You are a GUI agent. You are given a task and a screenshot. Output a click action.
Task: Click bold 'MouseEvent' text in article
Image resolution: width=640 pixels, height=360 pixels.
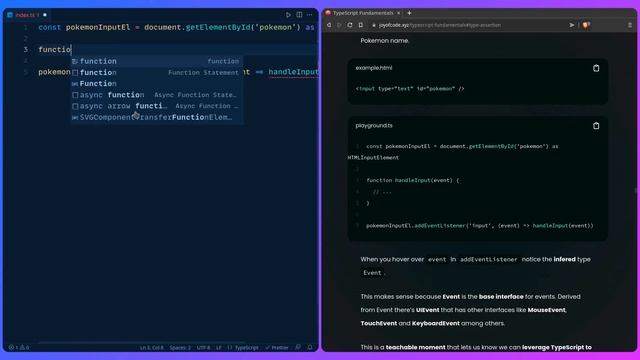click(547, 310)
